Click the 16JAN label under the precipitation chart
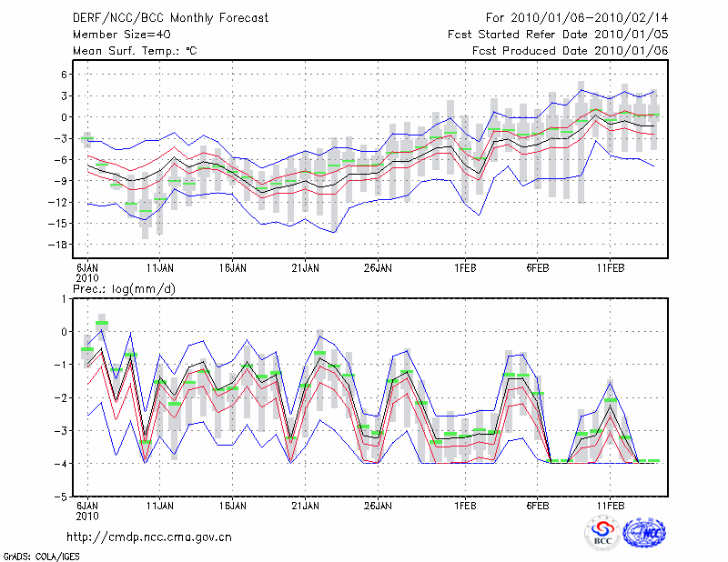 pyautogui.click(x=232, y=505)
